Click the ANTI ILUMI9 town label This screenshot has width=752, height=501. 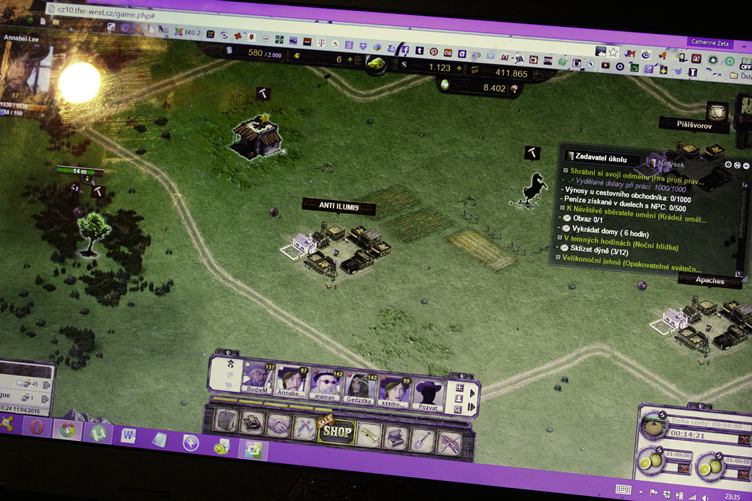[339, 207]
